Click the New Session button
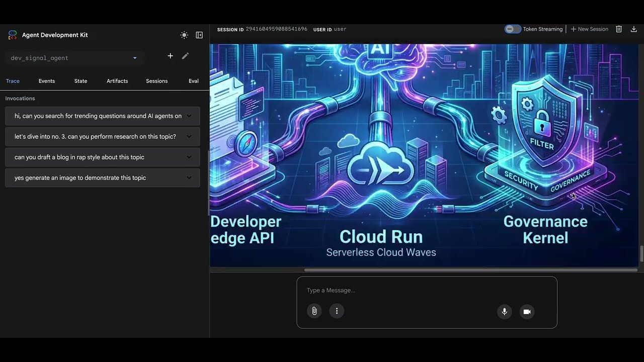Image resolution: width=644 pixels, height=362 pixels. coord(589,29)
